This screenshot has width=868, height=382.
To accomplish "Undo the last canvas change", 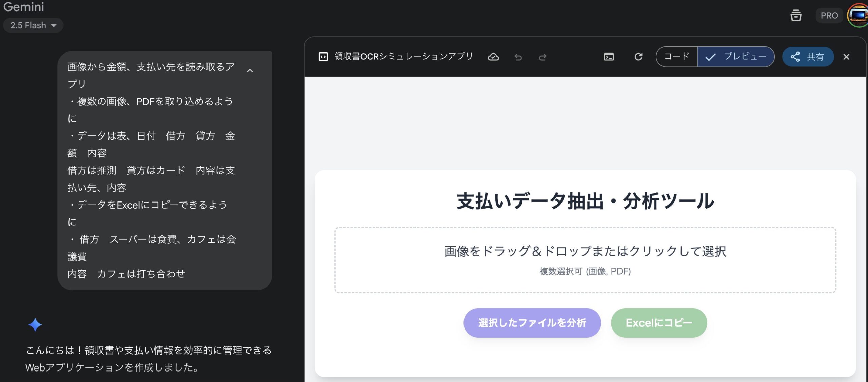I will point(518,57).
